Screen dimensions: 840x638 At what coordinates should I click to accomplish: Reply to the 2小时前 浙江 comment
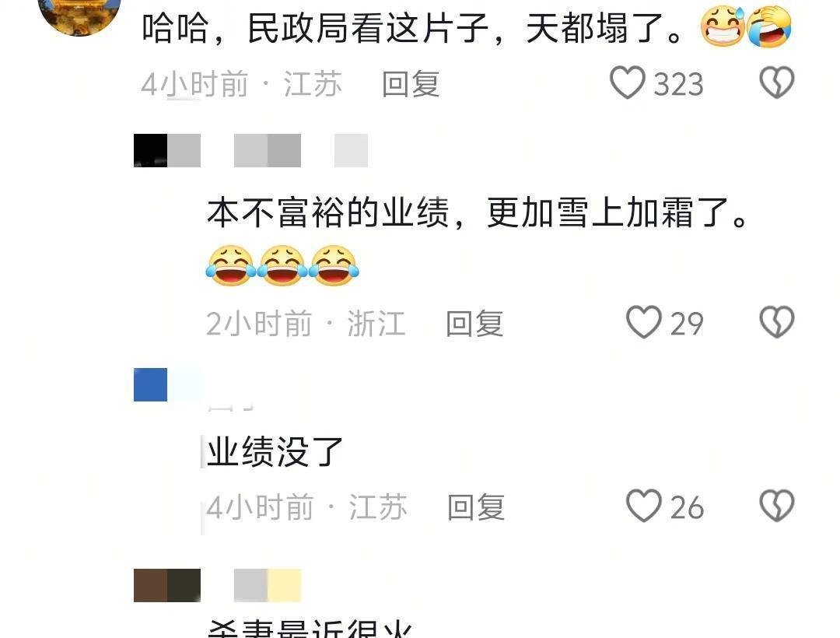click(474, 324)
